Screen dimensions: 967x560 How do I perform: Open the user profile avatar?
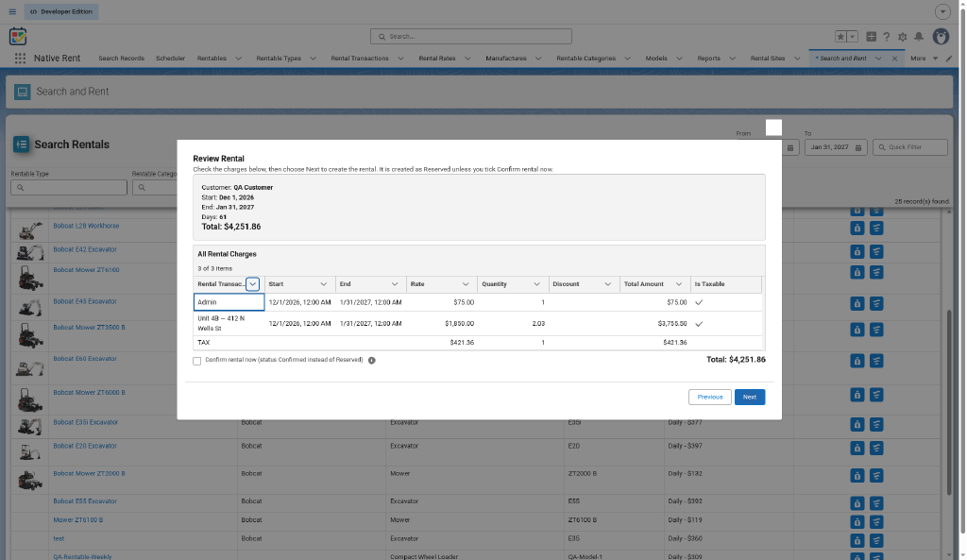[x=941, y=37]
